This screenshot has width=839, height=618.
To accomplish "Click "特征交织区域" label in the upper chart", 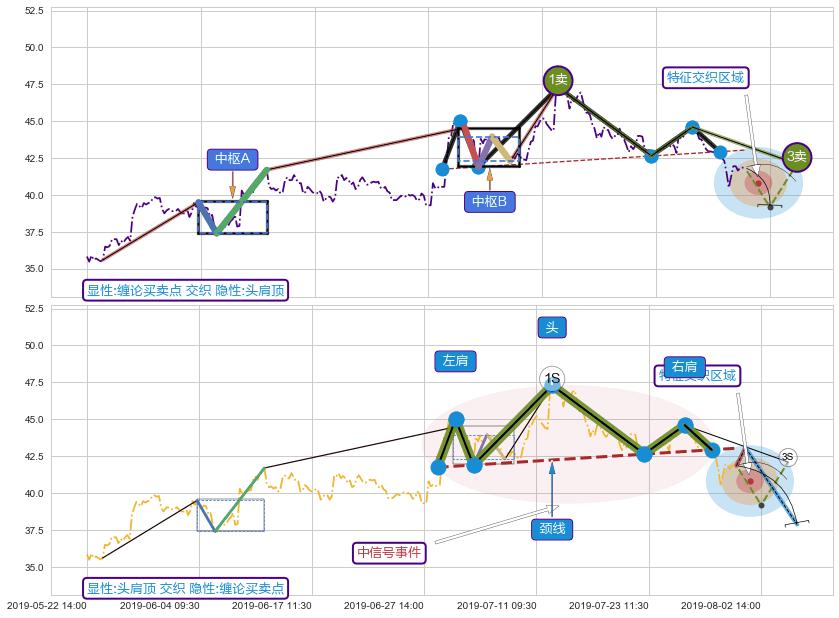I will pos(705,78).
